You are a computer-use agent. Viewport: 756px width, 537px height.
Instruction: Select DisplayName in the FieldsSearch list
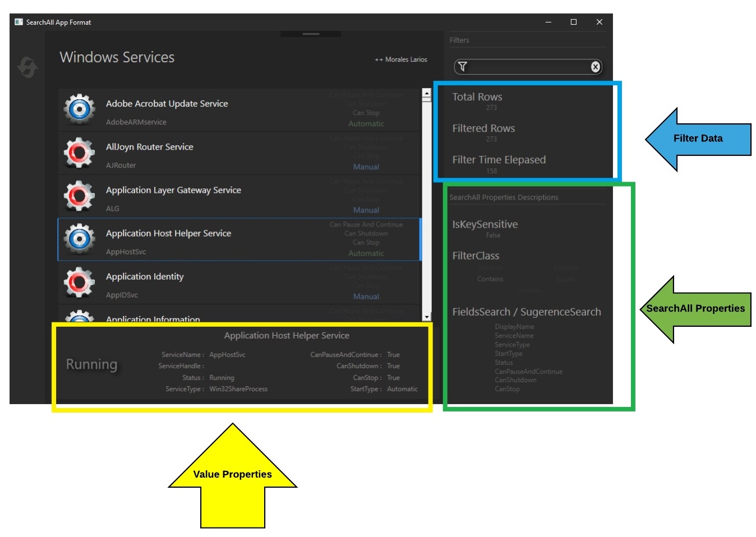tap(514, 326)
